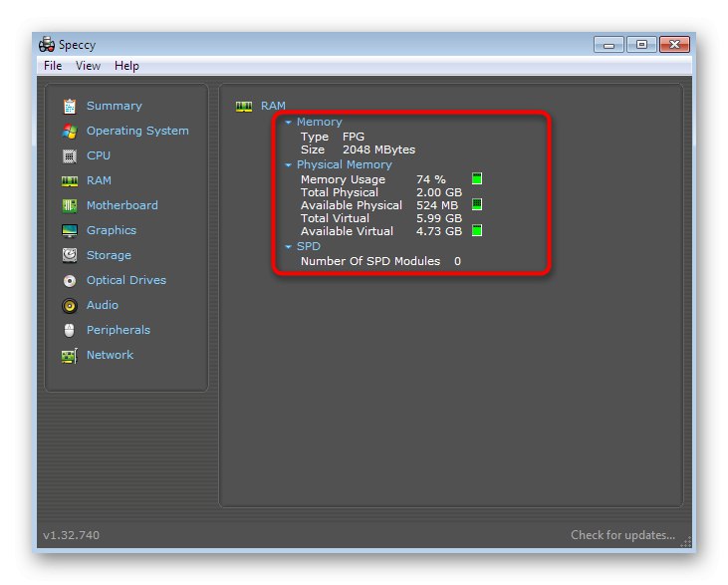728x585 pixels.
Task: Click the version v1.32.740 text
Action: tap(71, 535)
